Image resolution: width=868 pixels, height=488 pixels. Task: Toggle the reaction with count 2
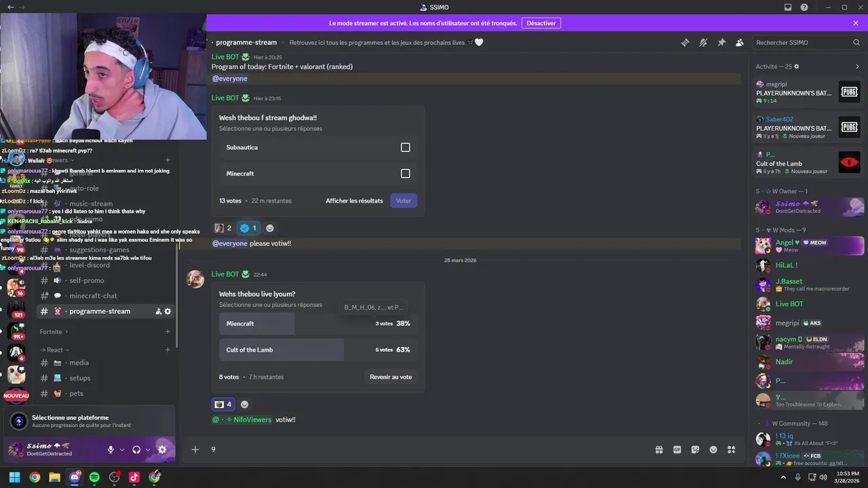[x=223, y=228]
